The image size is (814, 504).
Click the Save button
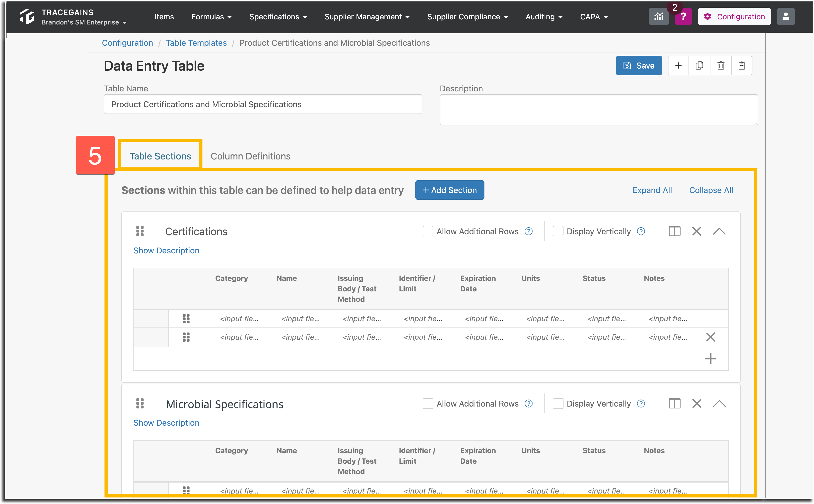point(639,66)
